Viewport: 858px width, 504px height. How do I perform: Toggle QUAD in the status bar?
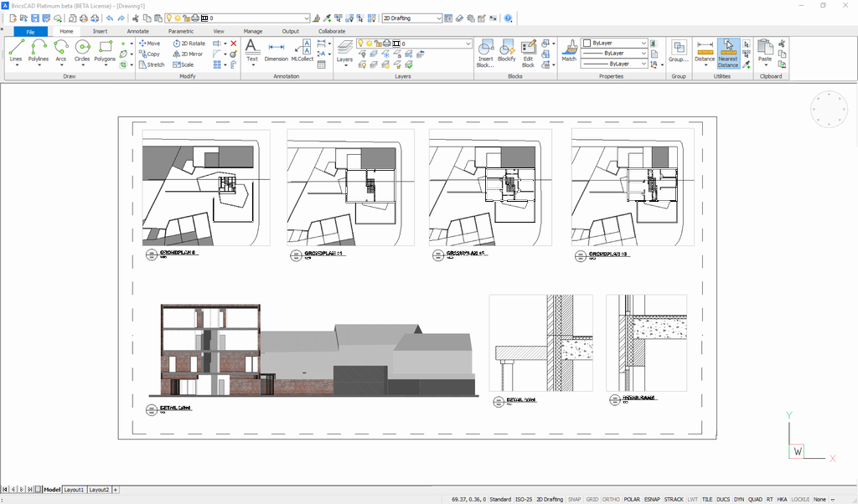click(x=755, y=499)
